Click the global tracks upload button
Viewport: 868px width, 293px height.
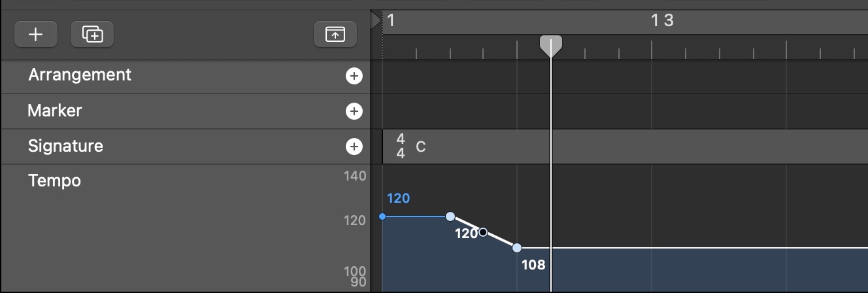(335, 35)
